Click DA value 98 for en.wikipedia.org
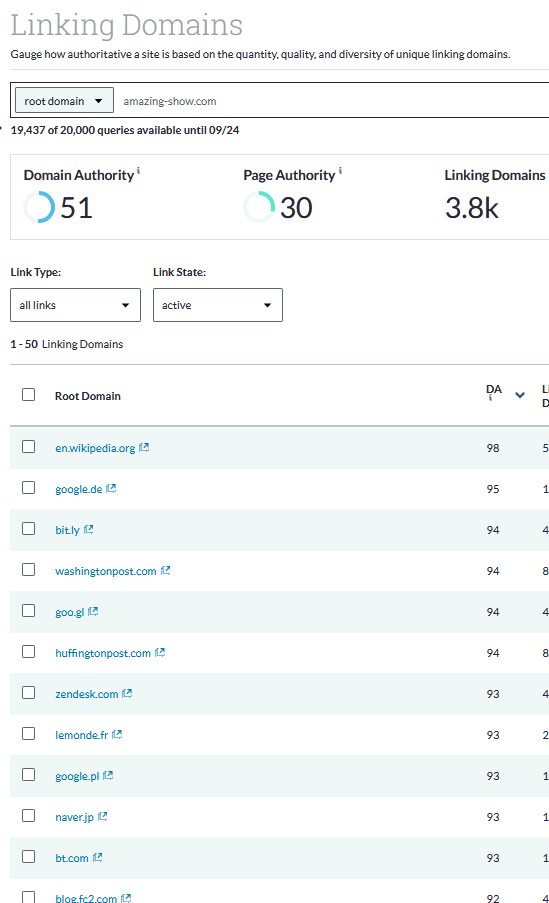 click(493, 448)
